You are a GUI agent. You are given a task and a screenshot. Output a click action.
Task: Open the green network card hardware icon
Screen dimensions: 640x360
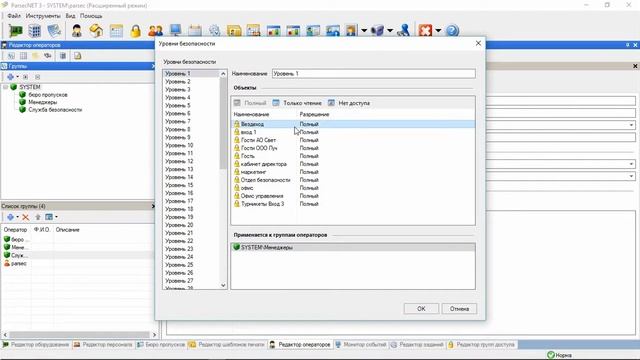16,31
